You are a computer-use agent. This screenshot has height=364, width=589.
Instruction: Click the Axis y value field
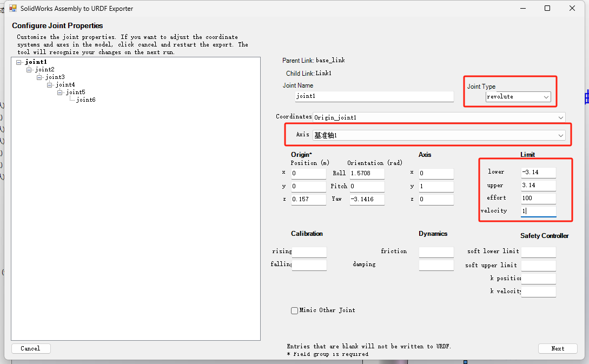click(436, 186)
